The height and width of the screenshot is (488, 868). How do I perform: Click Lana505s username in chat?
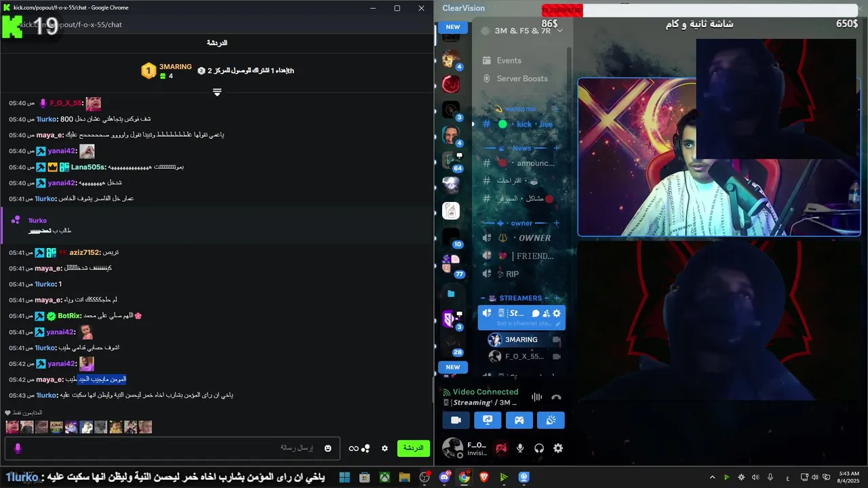88,167
